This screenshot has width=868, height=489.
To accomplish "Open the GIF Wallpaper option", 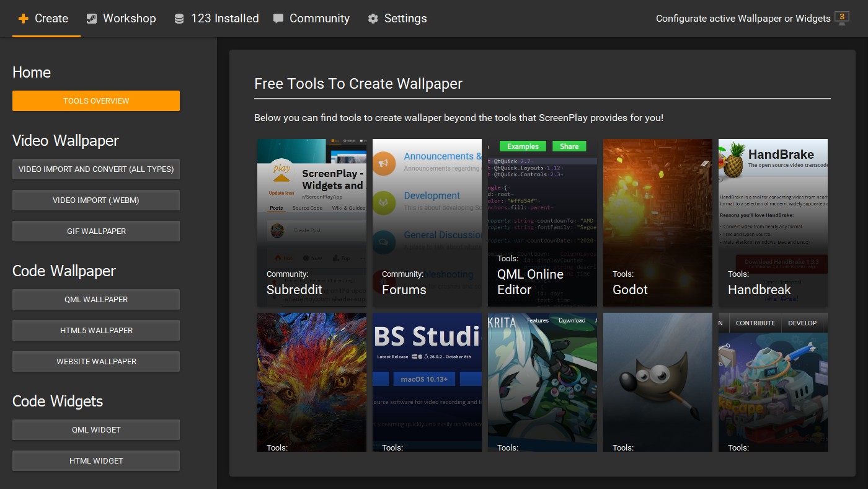I will pyautogui.click(x=96, y=231).
